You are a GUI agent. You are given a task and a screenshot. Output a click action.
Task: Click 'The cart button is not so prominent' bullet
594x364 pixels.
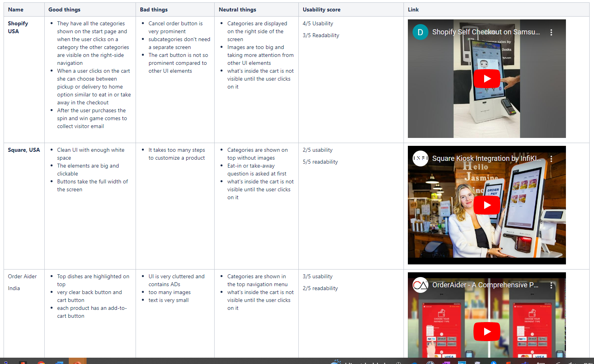pos(178,63)
